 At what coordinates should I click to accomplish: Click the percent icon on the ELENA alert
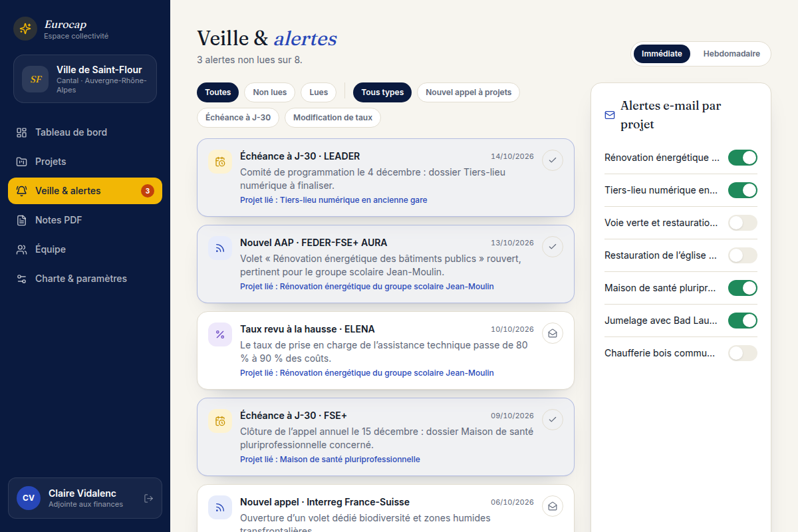coord(220,334)
